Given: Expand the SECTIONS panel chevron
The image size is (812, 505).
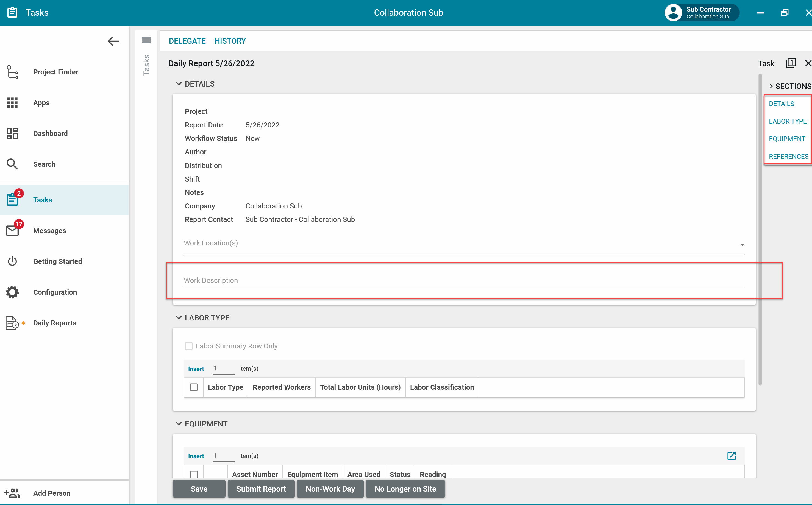Looking at the screenshot, I should coord(771,86).
